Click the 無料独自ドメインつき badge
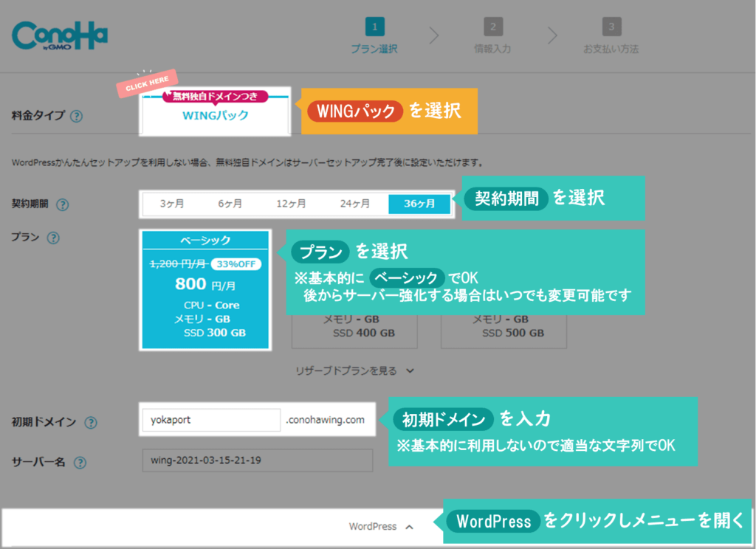This screenshot has width=756, height=549. [x=215, y=97]
